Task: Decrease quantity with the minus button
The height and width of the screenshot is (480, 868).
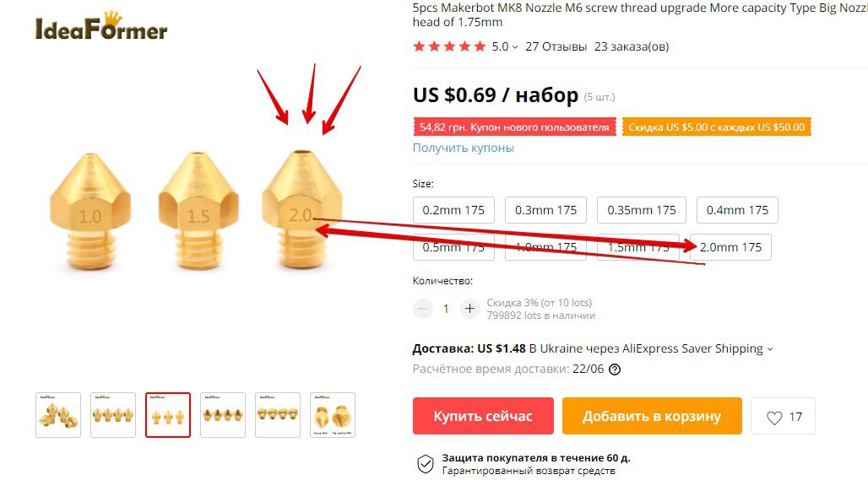Action: (422, 309)
